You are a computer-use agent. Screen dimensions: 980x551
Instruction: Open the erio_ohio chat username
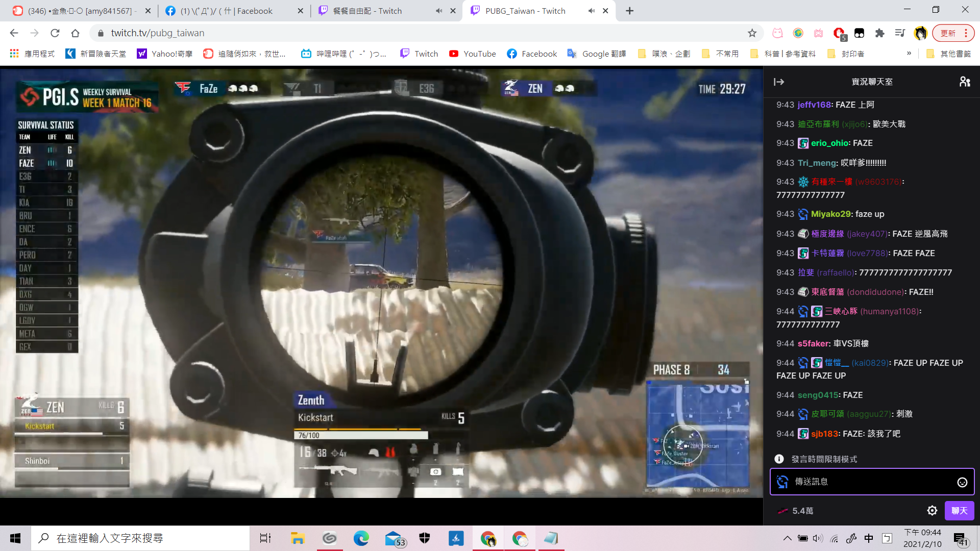pos(829,143)
